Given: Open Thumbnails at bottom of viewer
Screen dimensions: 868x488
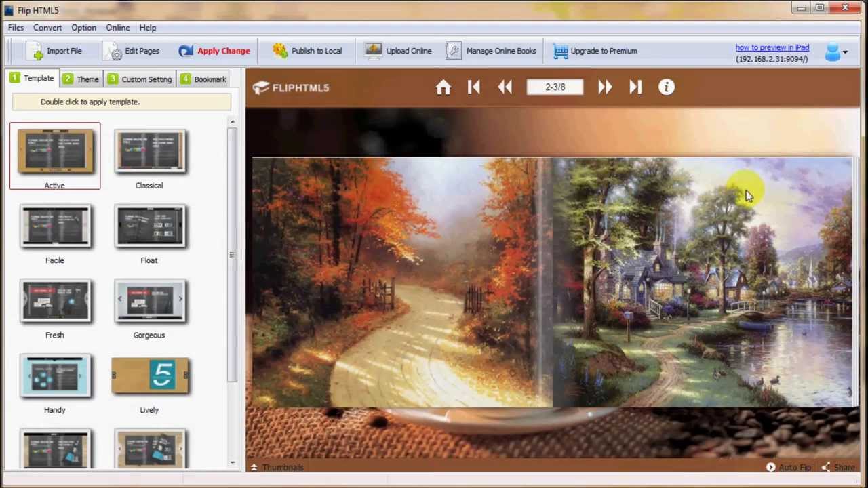Looking at the screenshot, I should pos(277,467).
